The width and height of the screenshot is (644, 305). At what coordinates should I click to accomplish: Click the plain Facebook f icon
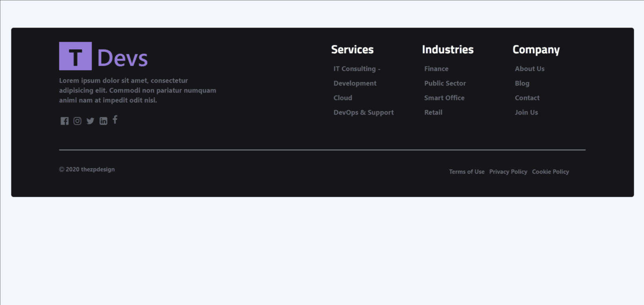[x=115, y=120]
